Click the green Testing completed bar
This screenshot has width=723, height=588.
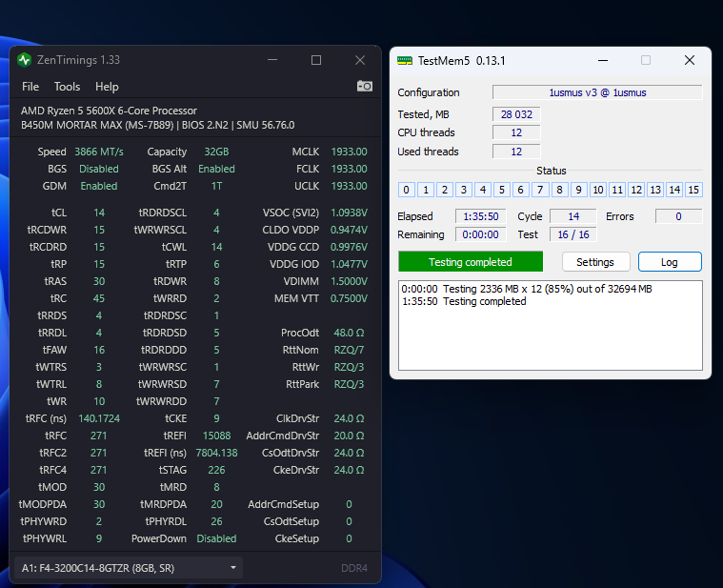pos(471,262)
